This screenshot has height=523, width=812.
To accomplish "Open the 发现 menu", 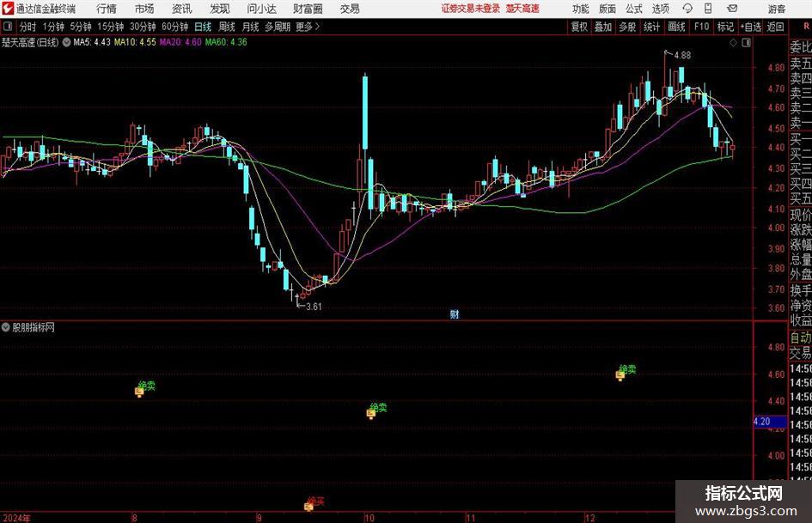I will tap(220, 9).
